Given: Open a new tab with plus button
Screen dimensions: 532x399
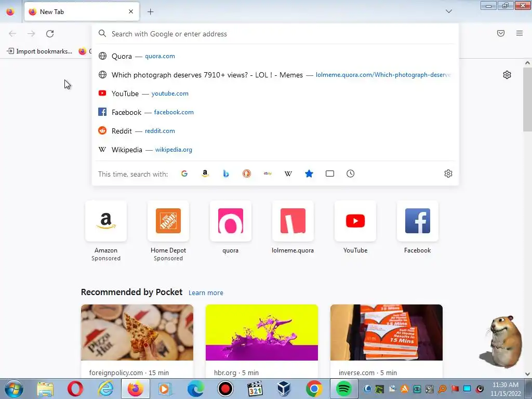Looking at the screenshot, I should (150, 12).
